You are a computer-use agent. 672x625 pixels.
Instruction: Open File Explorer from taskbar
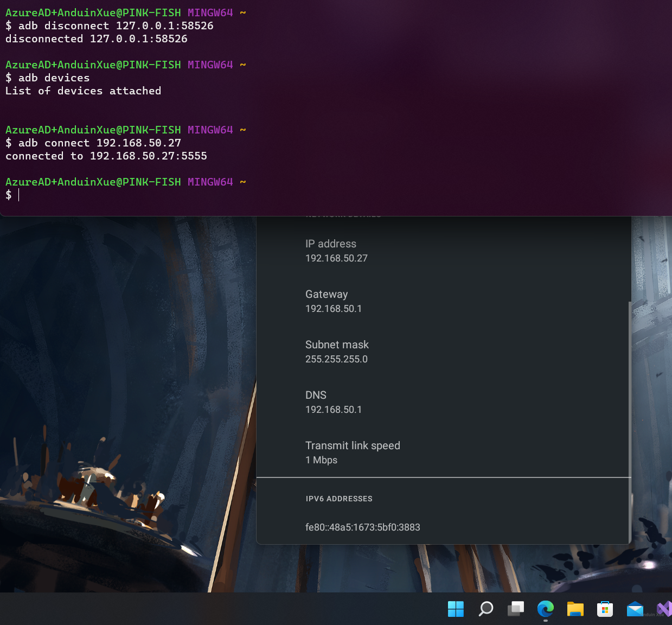coord(575,609)
